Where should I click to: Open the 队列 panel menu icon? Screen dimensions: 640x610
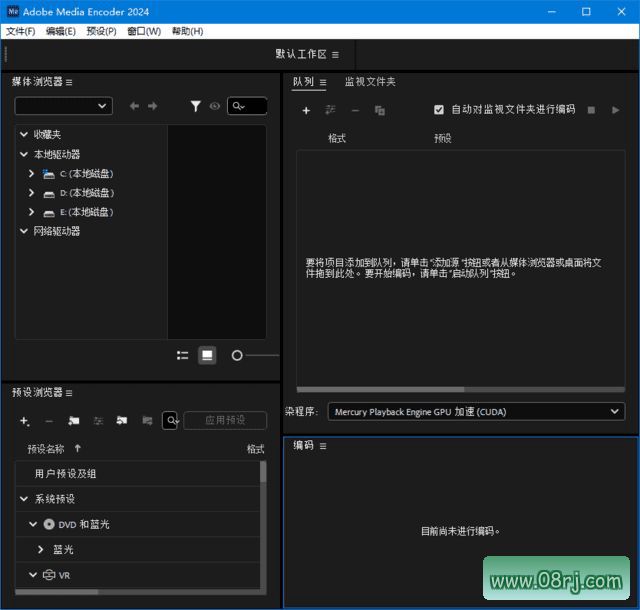(323, 82)
